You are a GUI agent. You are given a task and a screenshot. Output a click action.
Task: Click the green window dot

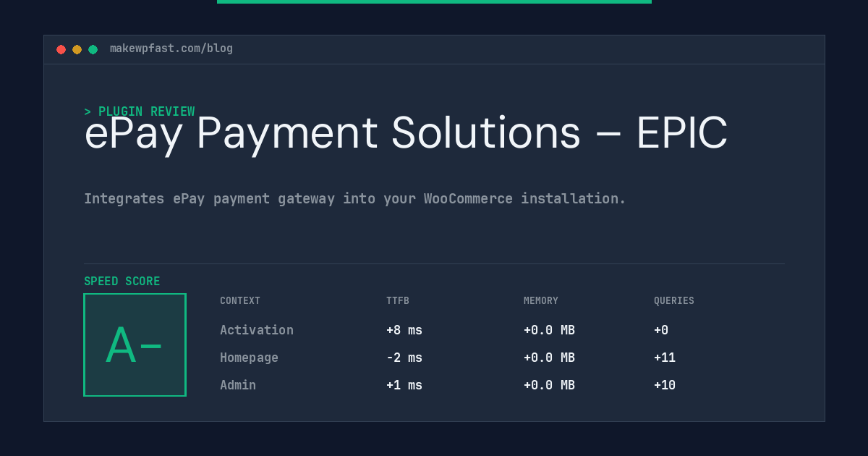click(x=93, y=49)
